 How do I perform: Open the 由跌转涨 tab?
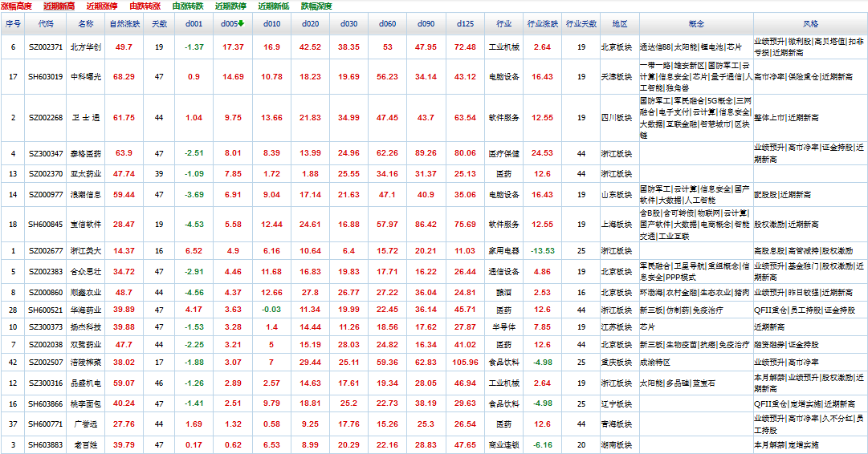pyautogui.click(x=145, y=6)
